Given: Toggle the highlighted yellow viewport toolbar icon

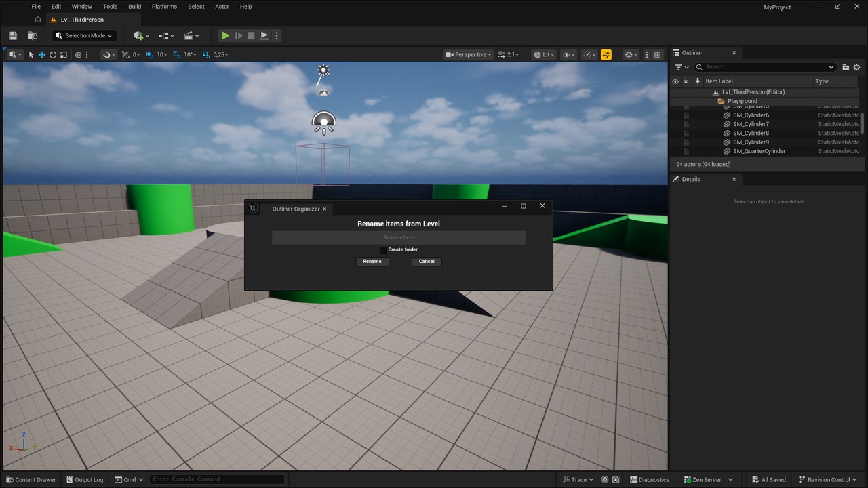Looking at the screenshot, I should (x=606, y=54).
